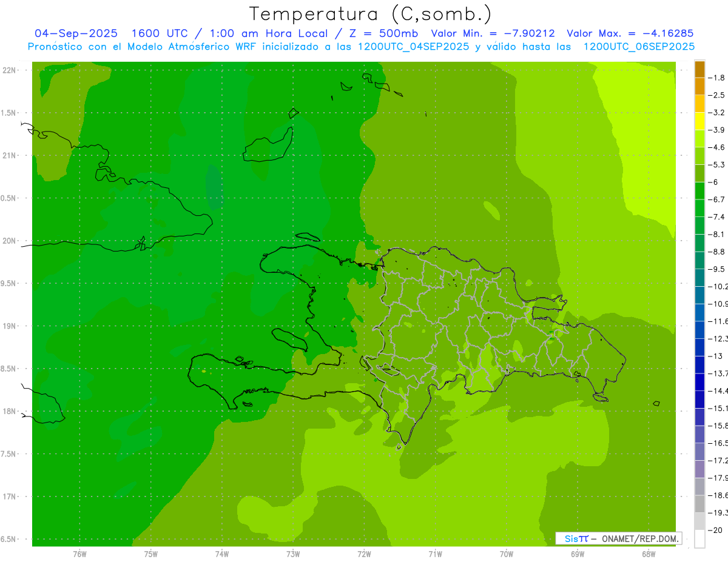Image resolution: width=728 pixels, height=562 pixels.
Task: Click the '21N' latitude label
Action: pyautogui.click(x=10, y=156)
